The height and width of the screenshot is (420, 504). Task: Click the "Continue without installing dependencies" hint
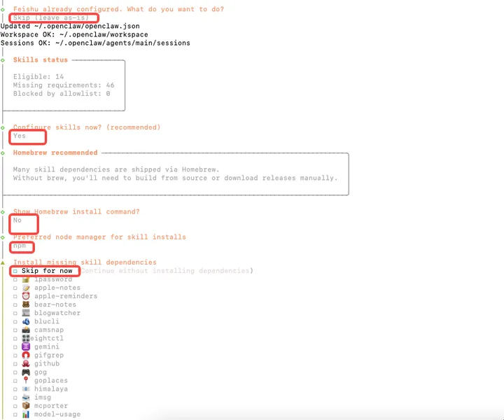click(x=167, y=271)
